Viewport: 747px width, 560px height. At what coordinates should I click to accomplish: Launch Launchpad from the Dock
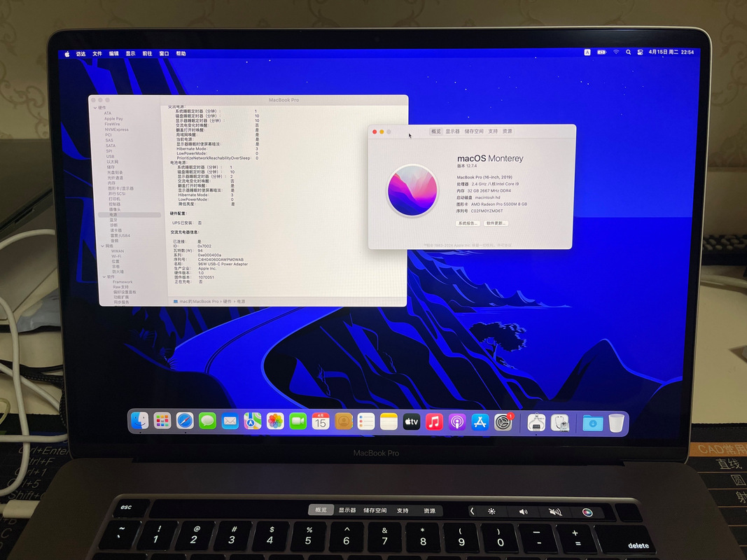(162, 421)
